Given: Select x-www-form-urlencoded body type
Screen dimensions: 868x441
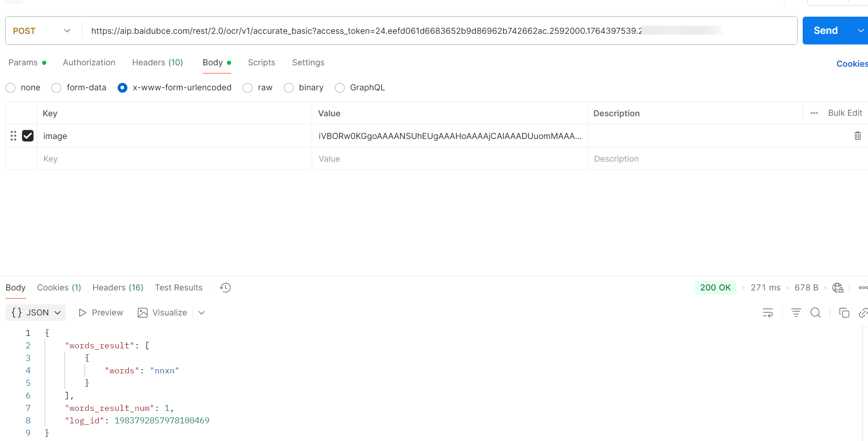Looking at the screenshot, I should [122, 88].
